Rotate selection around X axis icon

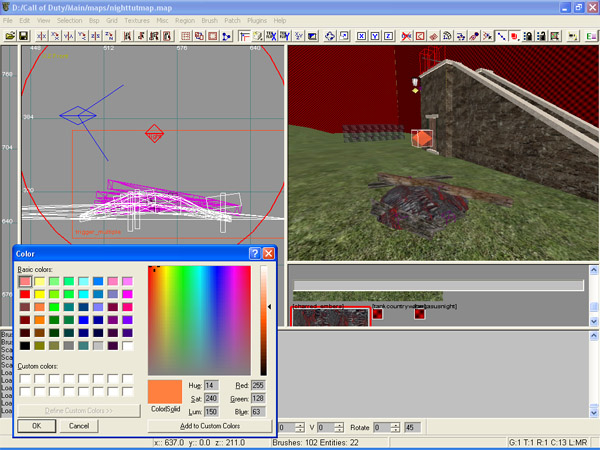[55, 36]
